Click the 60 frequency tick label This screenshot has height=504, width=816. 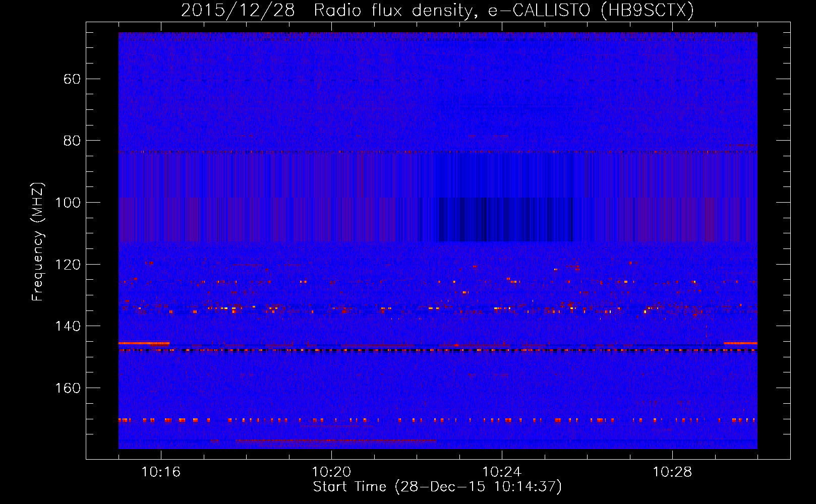[72, 79]
